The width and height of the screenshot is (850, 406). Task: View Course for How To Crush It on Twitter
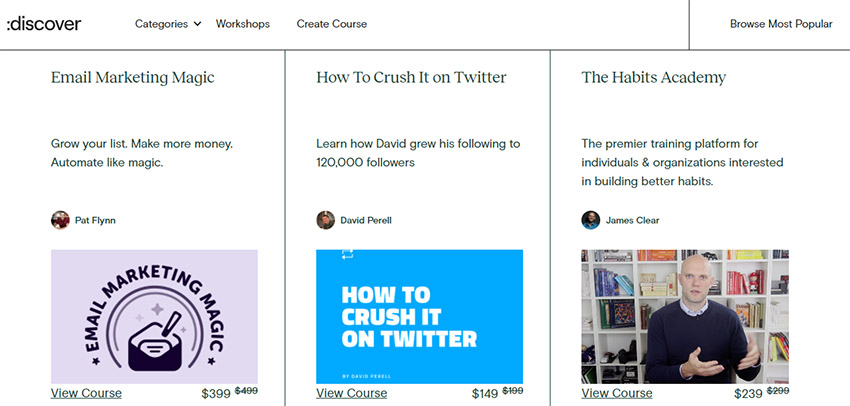coord(352,393)
